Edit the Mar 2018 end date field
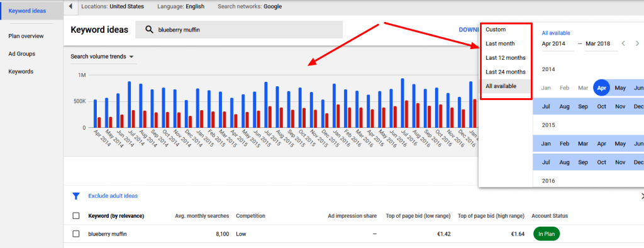Viewport: 644px width, 248px height. (601, 44)
